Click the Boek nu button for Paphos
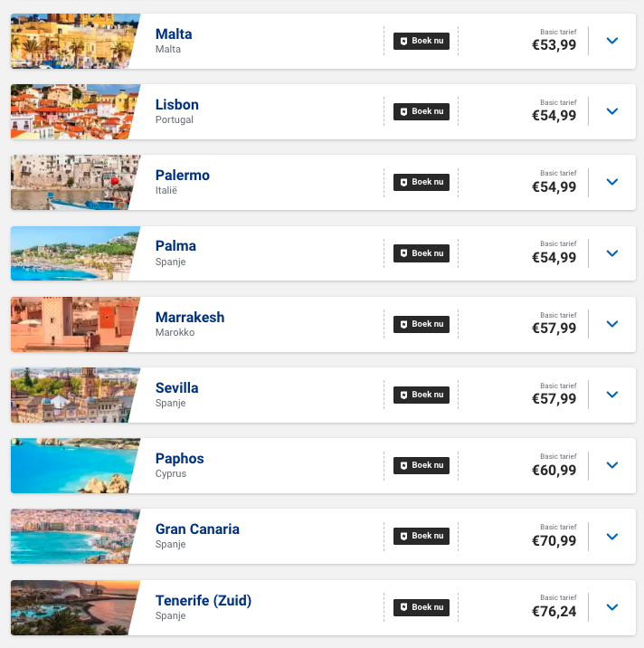 [421, 465]
